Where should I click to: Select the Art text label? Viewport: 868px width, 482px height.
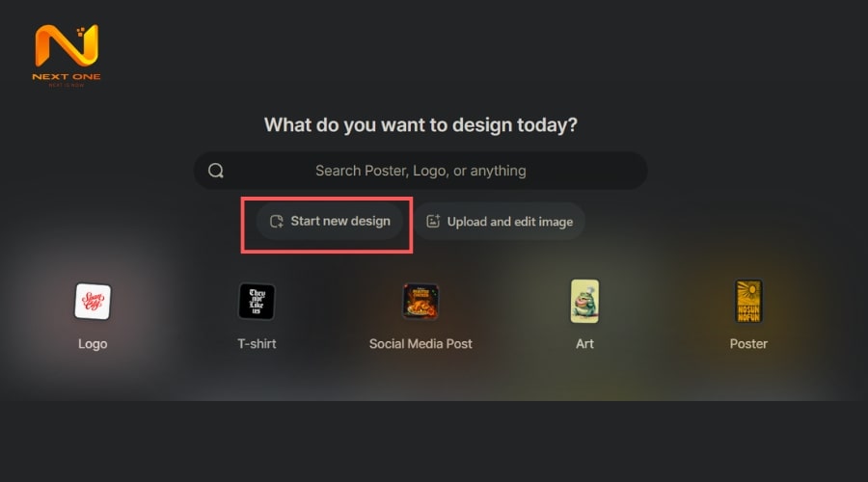tap(584, 343)
